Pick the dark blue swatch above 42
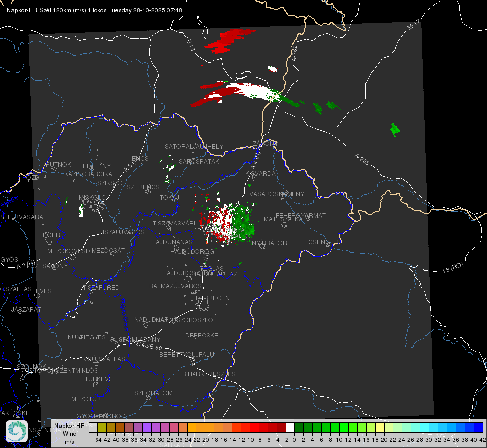487x448 pixels. (x=479, y=428)
